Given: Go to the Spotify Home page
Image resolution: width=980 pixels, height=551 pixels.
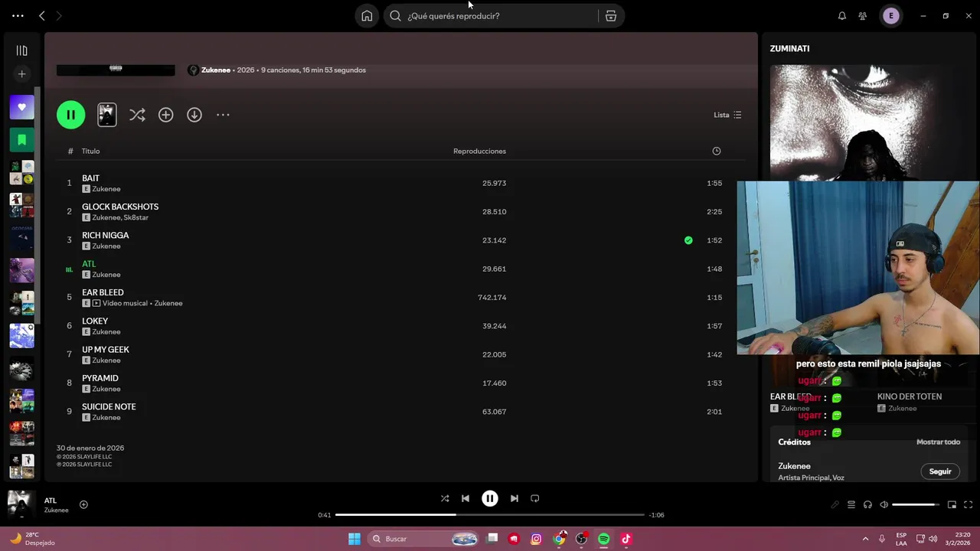Looking at the screenshot, I should tap(367, 16).
